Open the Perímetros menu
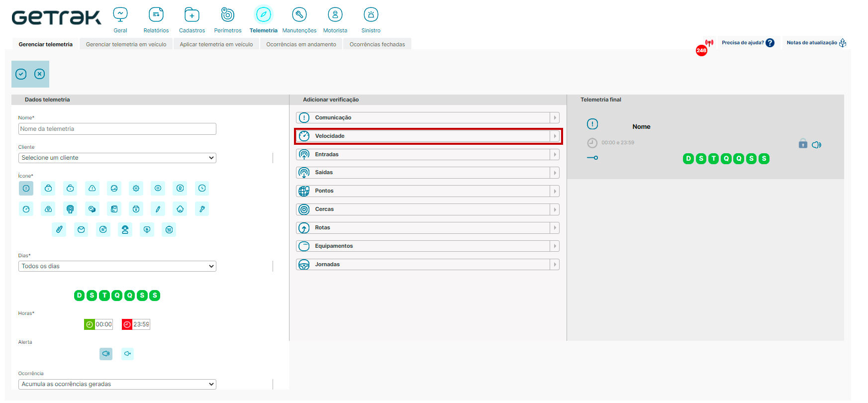Image resolution: width=868 pixels, height=403 pixels. [228, 20]
